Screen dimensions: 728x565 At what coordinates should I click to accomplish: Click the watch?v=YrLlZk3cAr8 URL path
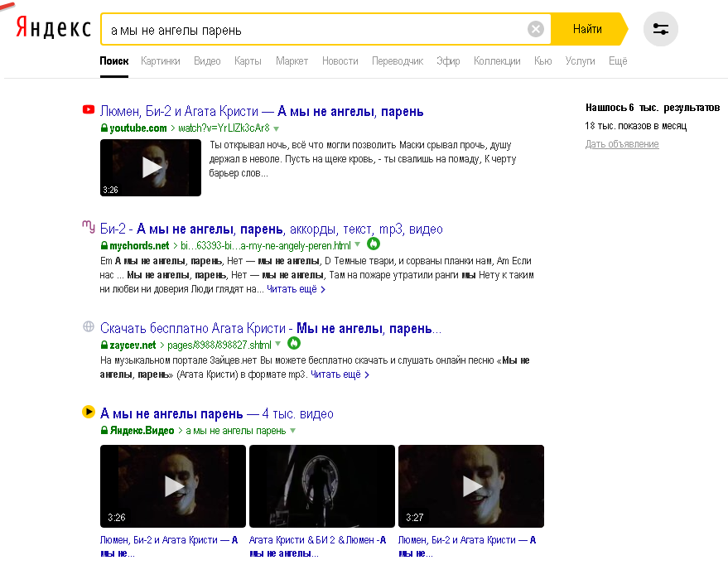[224, 128]
